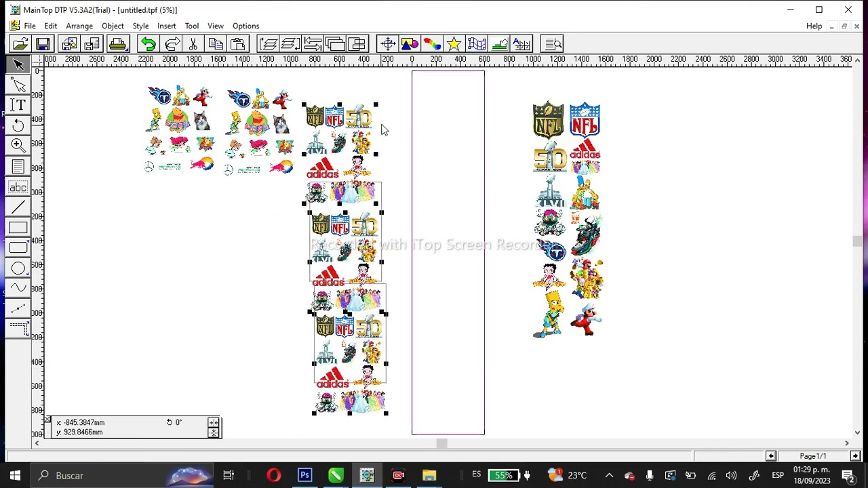Screen dimensions: 868x488
Task: Open the Arrange menu
Action: pyautogui.click(x=79, y=26)
